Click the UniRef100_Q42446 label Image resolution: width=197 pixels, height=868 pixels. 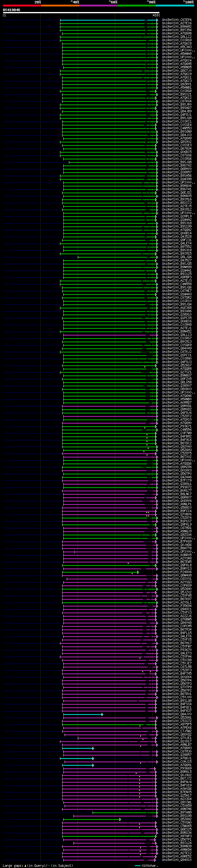pos(177,477)
